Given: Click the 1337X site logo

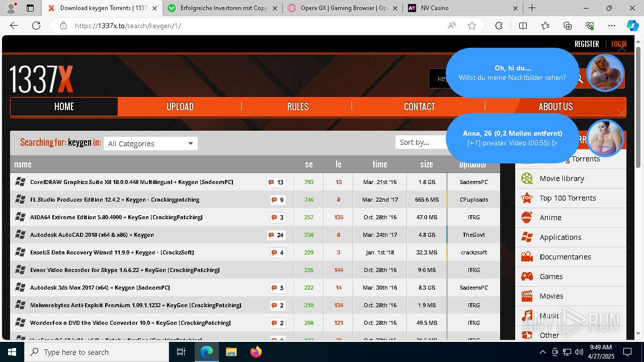Looking at the screenshot, I should [42, 79].
